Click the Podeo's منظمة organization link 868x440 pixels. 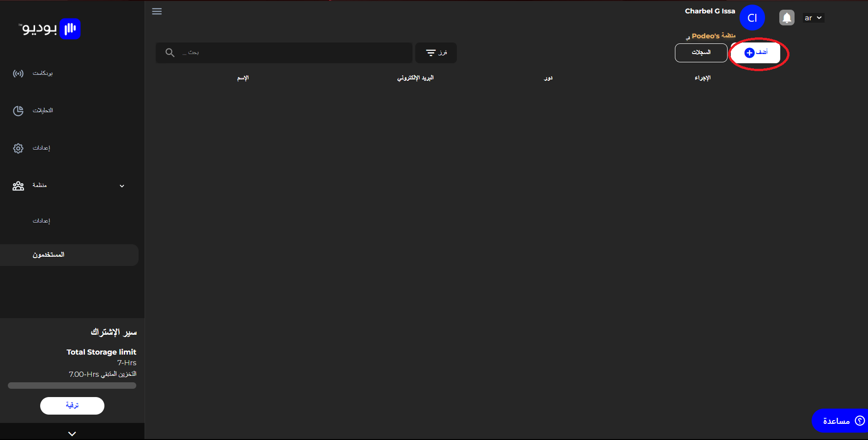pyautogui.click(x=713, y=36)
